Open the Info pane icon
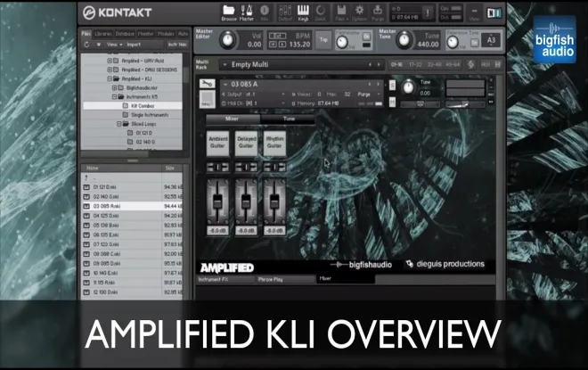 pyautogui.click(x=265, y=12)
